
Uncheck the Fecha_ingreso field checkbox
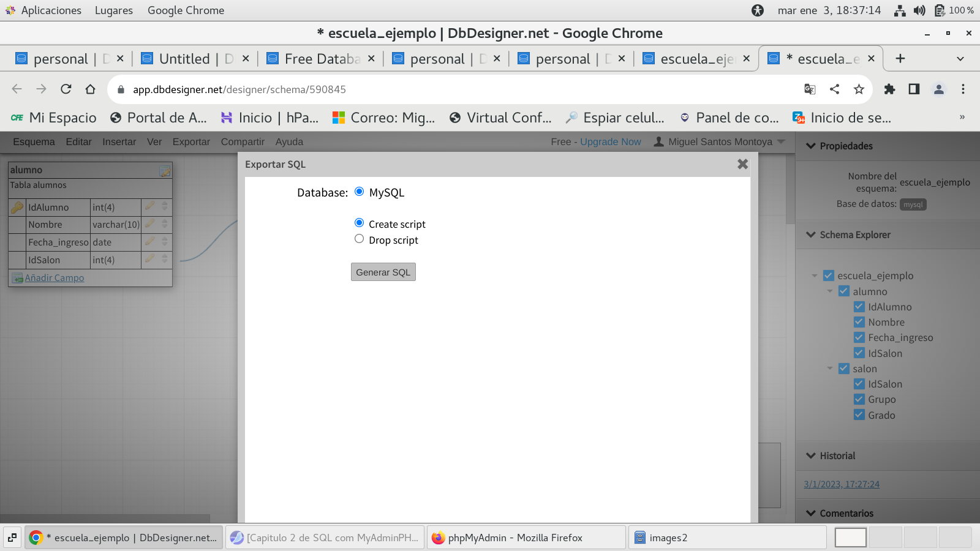click(859, 337)
